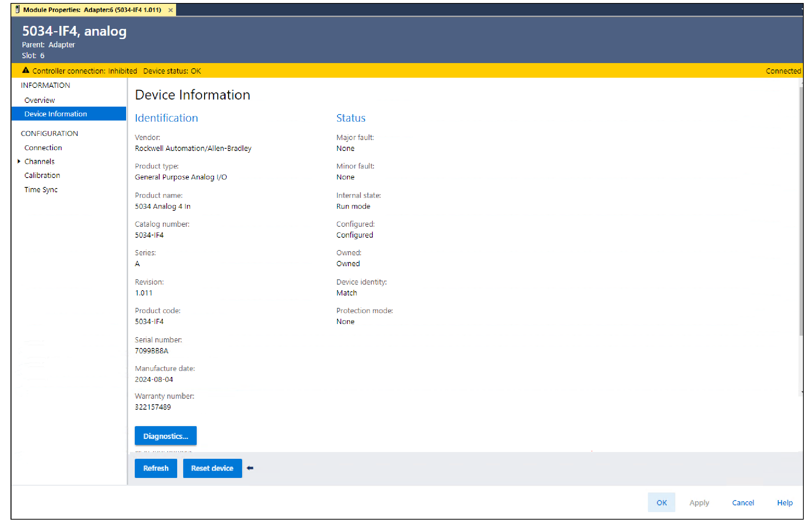Click device identity value Match
Screen dimensions: 812x523
[x=346, y=293]
